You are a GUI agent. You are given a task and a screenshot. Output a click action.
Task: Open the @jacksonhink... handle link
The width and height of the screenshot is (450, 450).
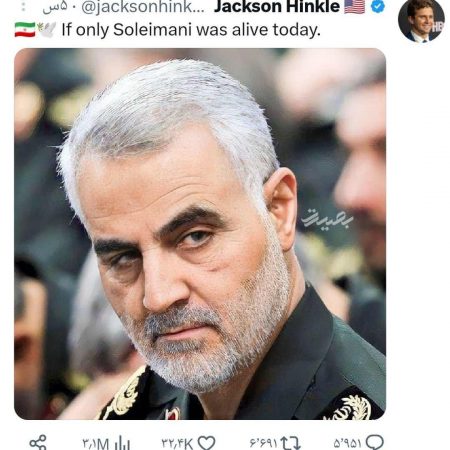(143, 7)
